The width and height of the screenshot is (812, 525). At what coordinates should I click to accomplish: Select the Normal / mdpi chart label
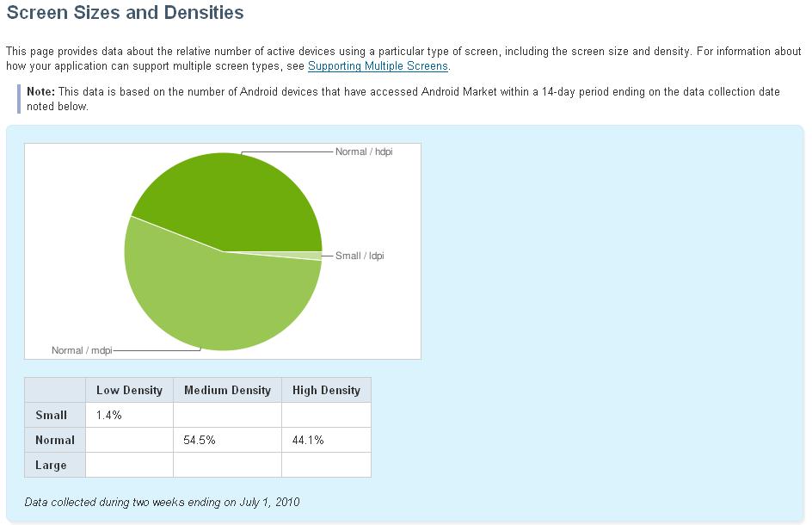82,350
